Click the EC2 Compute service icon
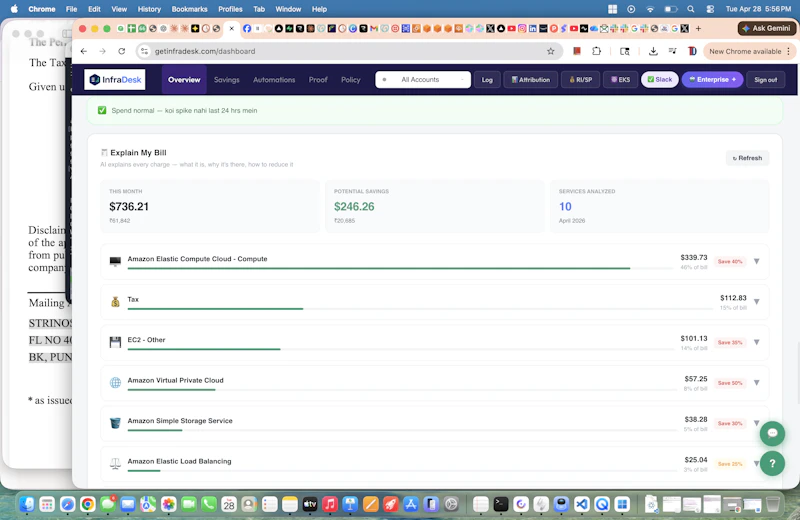 coord(115,261)
